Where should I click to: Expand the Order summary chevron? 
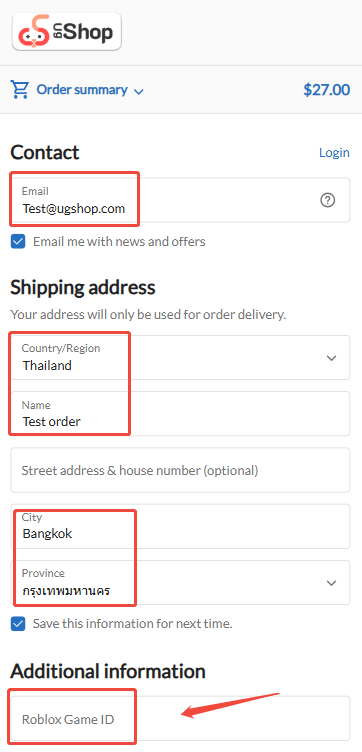(139, 91)
